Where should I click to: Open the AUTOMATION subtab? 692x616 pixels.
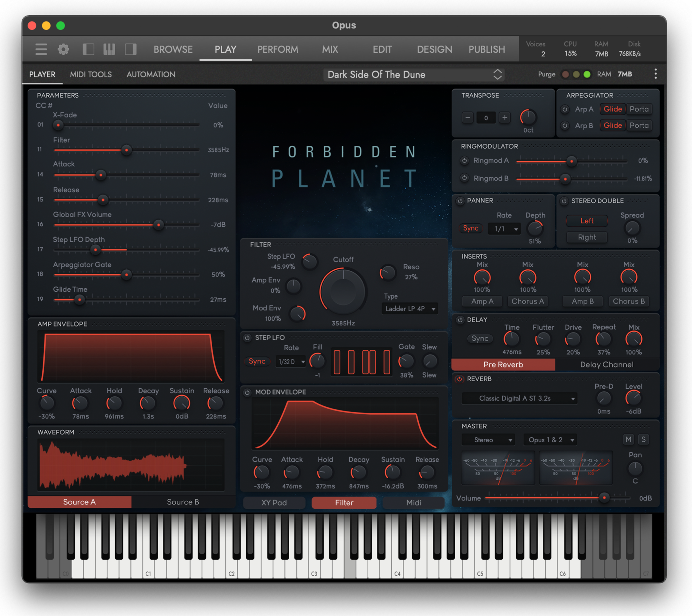tap(151, 74)
